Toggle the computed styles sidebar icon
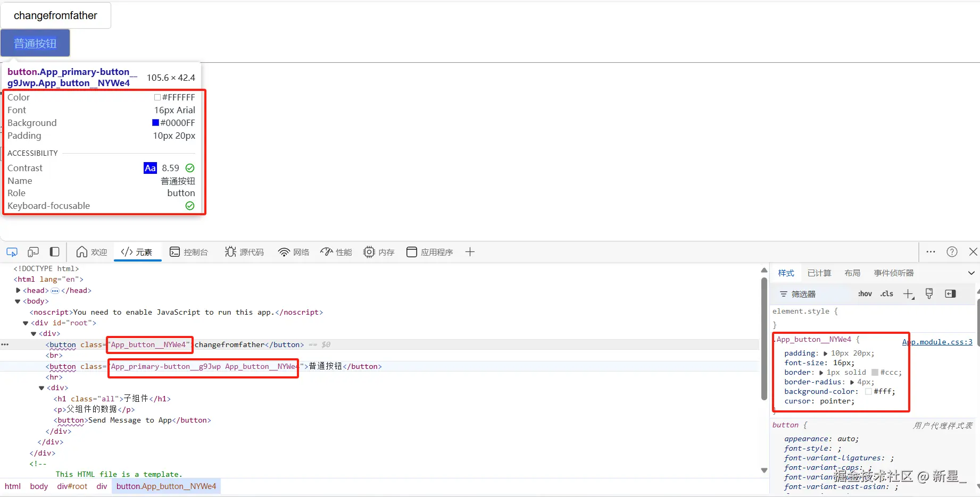This screenshot has height=497, width=980. coord(950,294)
